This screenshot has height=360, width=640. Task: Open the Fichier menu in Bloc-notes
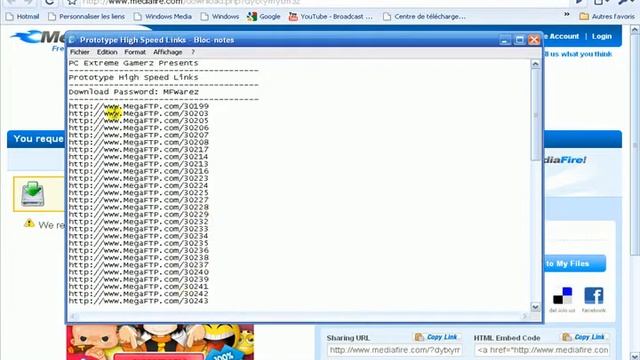tap(80, 52)
